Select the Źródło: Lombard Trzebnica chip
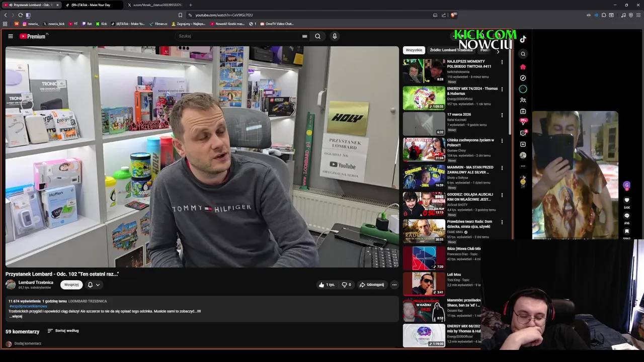This screenshot has width=644, height=362. point(451,50)
